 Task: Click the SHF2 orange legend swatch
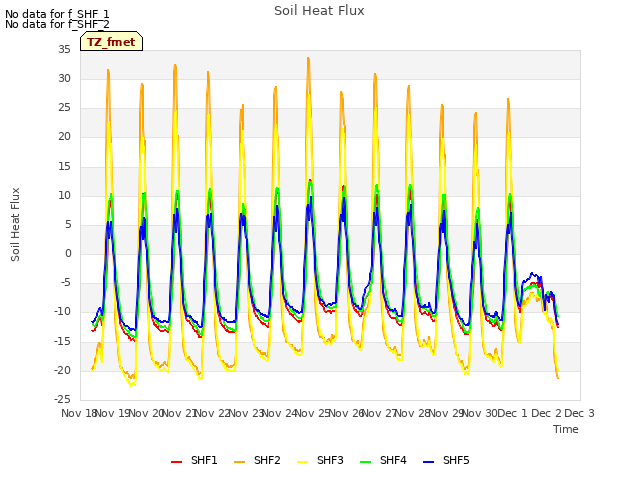[240, 462]
